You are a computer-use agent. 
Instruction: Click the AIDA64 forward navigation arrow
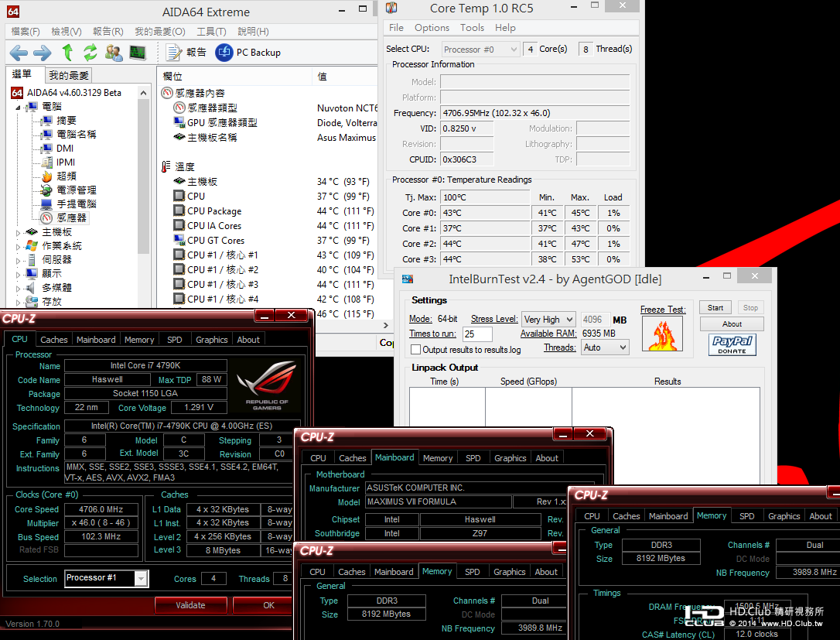[x=43, y=53]
